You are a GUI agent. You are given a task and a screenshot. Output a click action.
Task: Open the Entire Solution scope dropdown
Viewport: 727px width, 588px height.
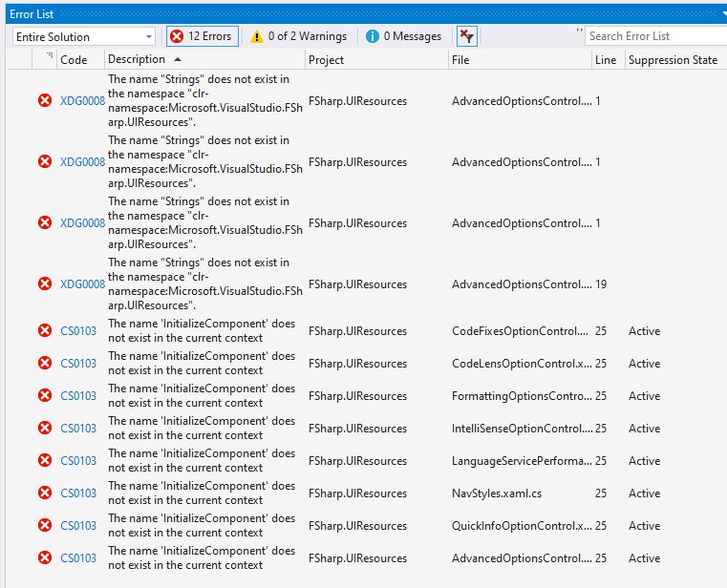click(x=83, y=36)
